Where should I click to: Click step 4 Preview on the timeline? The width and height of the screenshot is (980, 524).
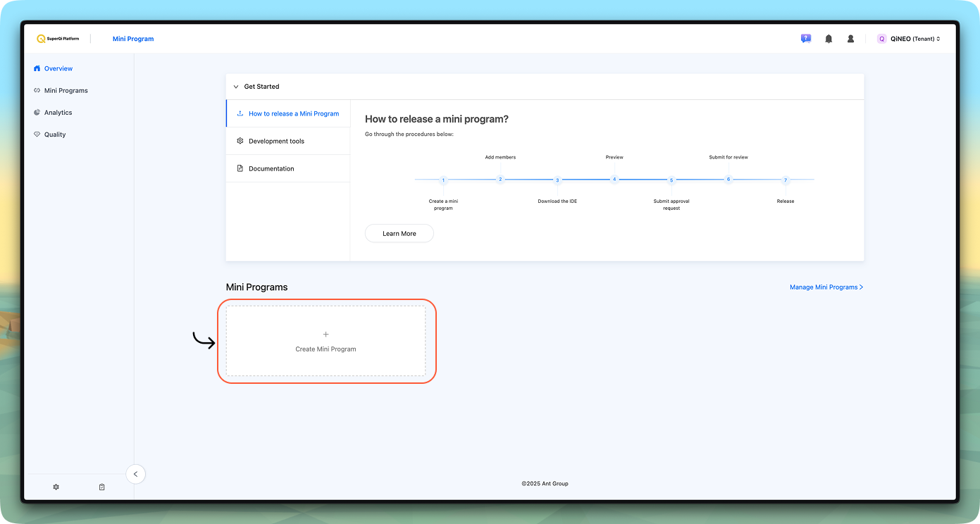[614, 179]
